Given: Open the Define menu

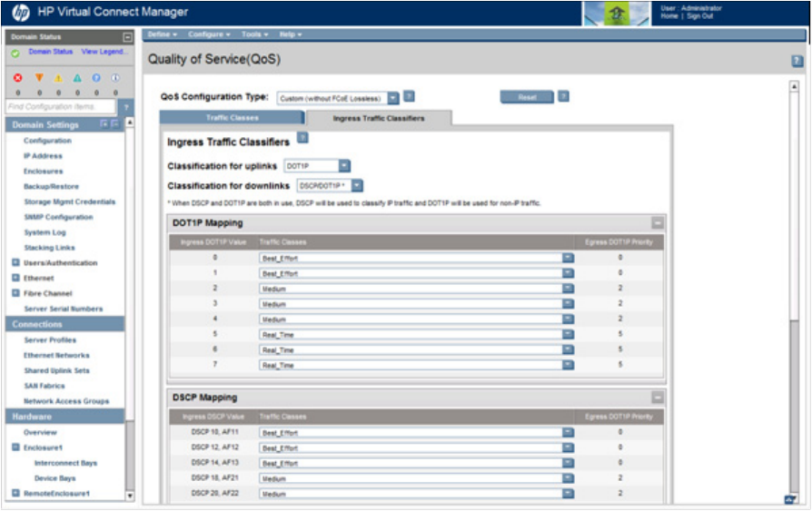Looking at the screenshot, I should 162,34.
